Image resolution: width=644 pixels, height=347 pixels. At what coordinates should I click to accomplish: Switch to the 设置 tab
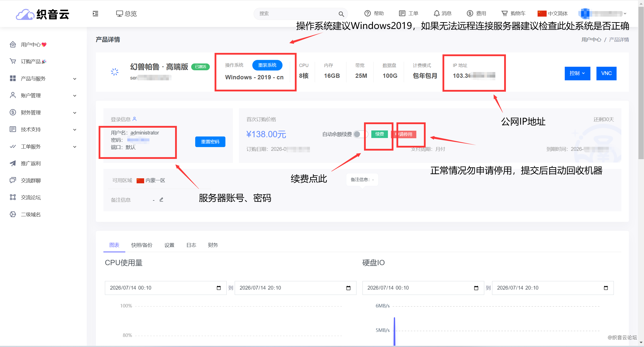click(169, 245)
